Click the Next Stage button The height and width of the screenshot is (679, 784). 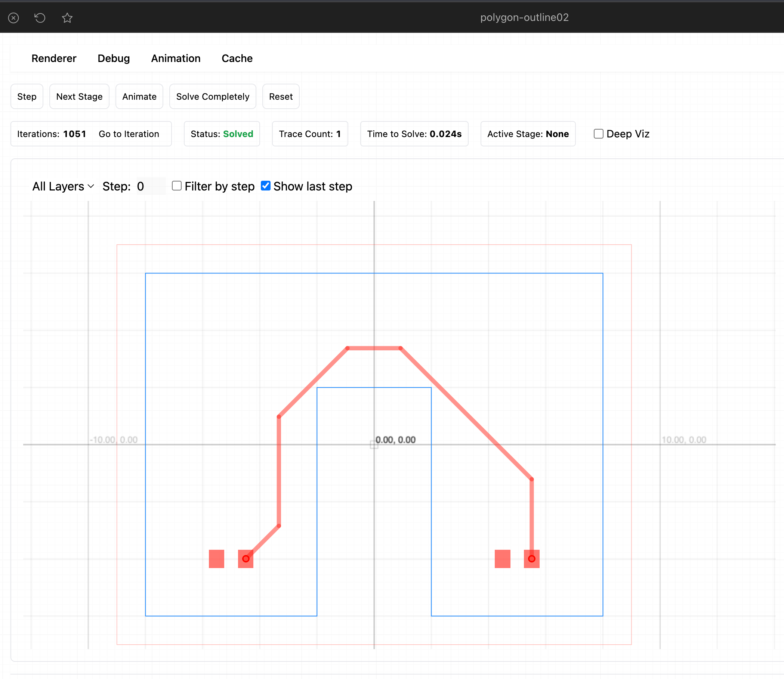[x=79, y=97]
